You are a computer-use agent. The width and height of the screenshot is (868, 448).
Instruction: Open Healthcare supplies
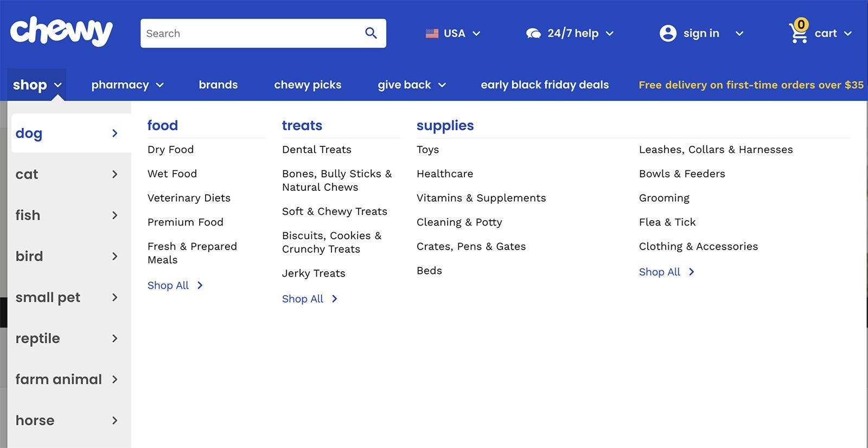coord(445,174)
